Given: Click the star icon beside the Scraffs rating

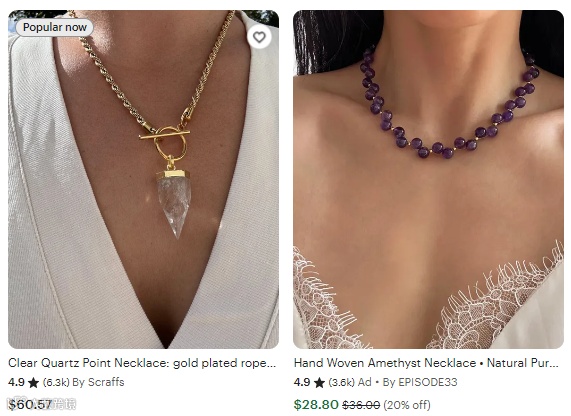Looking at the screenshot, I should pos(34,382).
